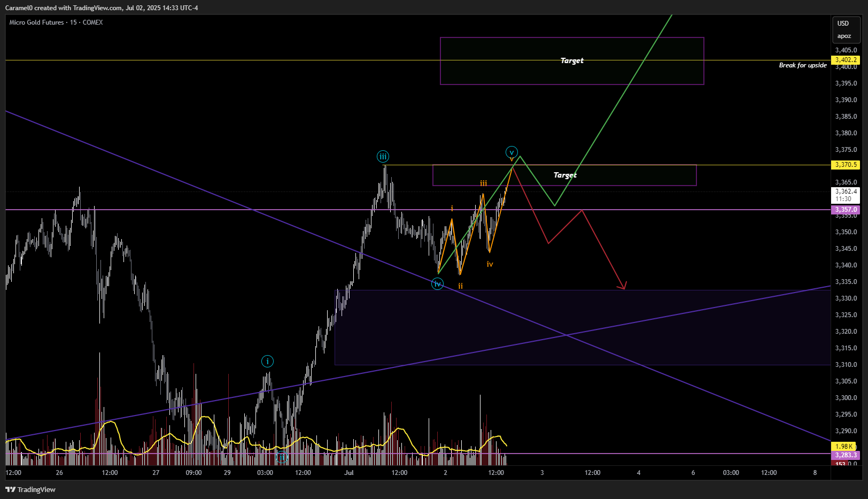Click the 3,350.0 price axis label

click(x=846, y=232)
